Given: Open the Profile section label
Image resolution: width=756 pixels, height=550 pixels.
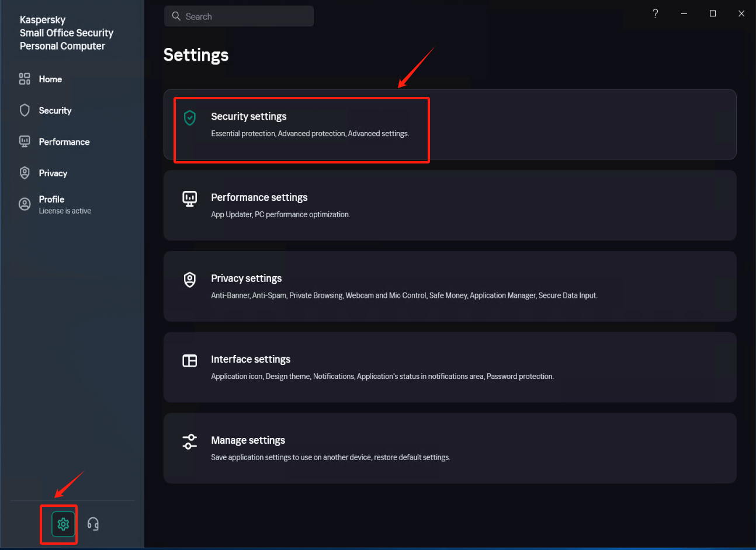Looking at the screenshot, I should click(51, 199).
